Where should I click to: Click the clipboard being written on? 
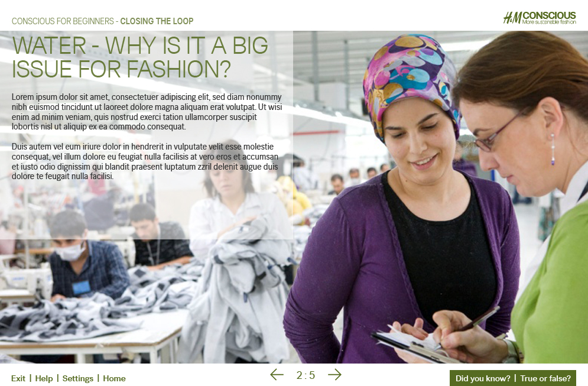coord(416,345)
